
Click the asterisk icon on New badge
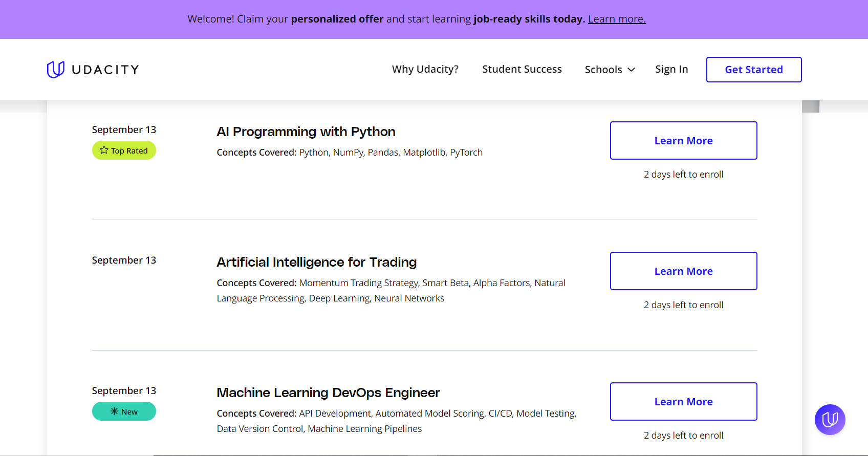tap(115, 411)
